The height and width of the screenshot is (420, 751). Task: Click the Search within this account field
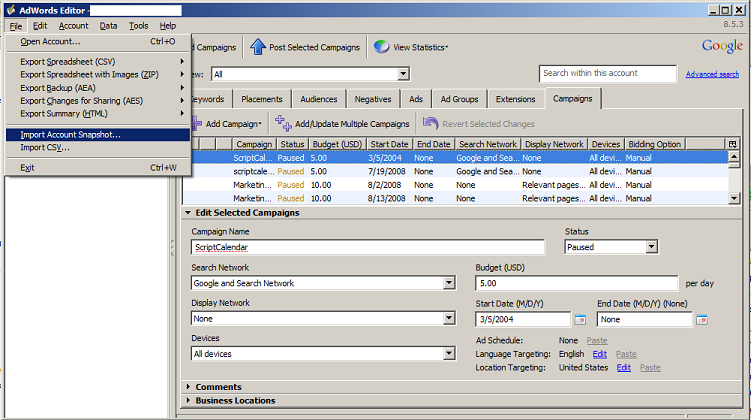pyautogui.click(x=607, y=73)
